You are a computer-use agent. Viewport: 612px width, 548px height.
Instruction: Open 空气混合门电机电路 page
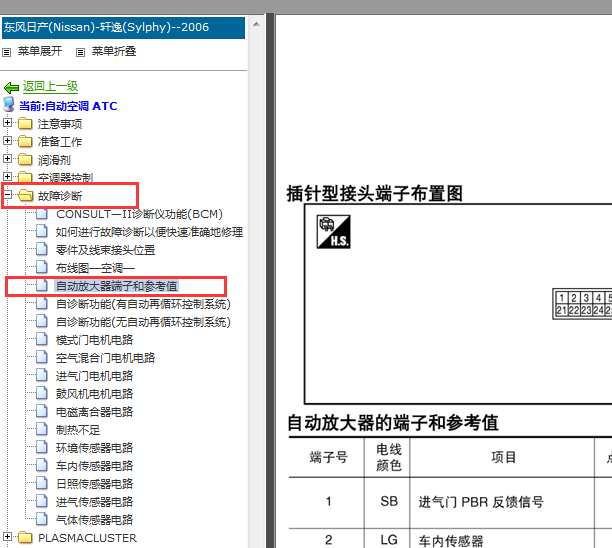(105, 358)
